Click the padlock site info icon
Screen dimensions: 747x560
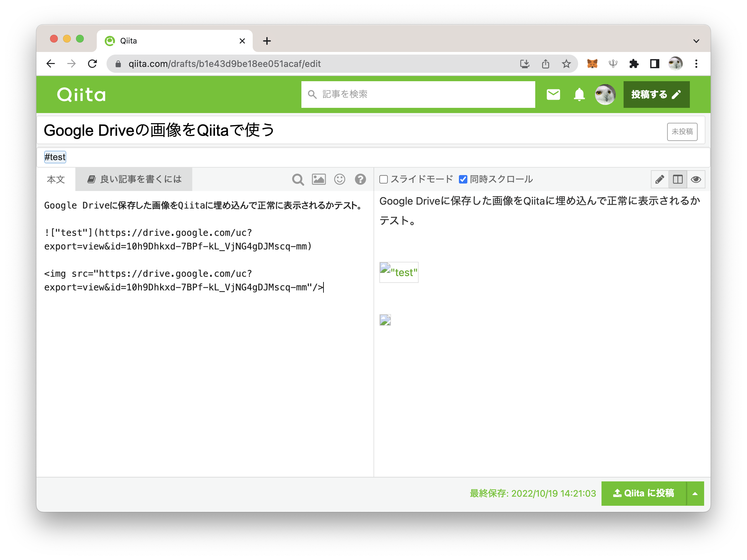(118, 63)
